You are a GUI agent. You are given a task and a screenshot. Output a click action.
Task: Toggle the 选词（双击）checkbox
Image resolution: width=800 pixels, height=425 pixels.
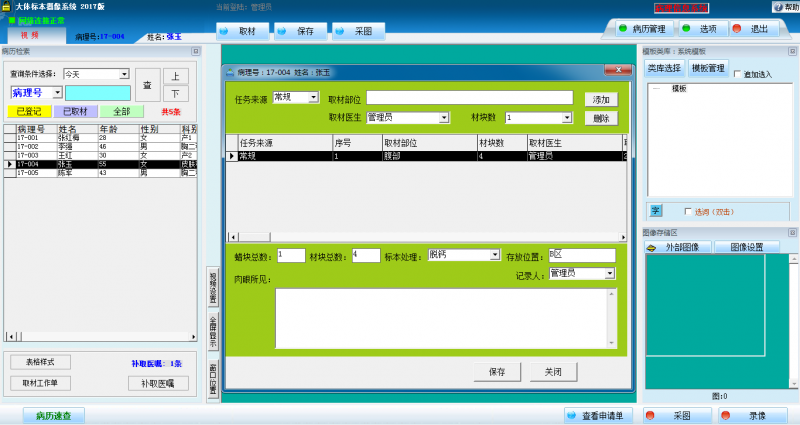coord(687,211)
